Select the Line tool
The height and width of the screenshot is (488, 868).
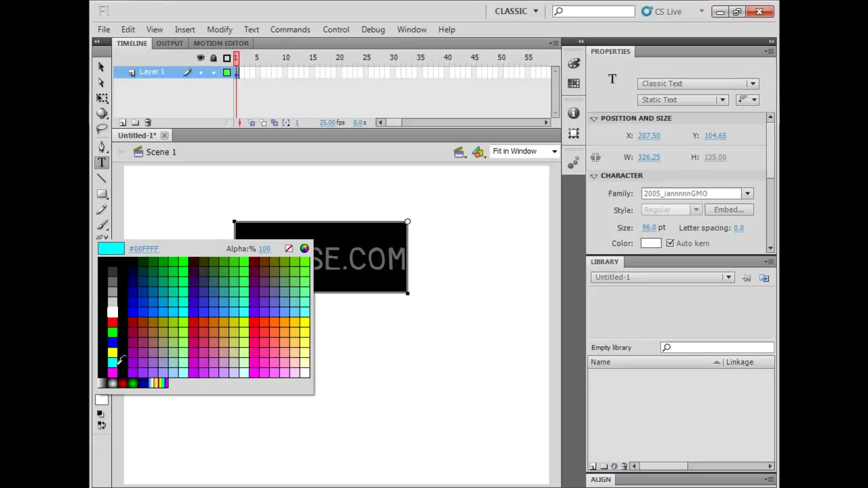(x=102, y=178)
